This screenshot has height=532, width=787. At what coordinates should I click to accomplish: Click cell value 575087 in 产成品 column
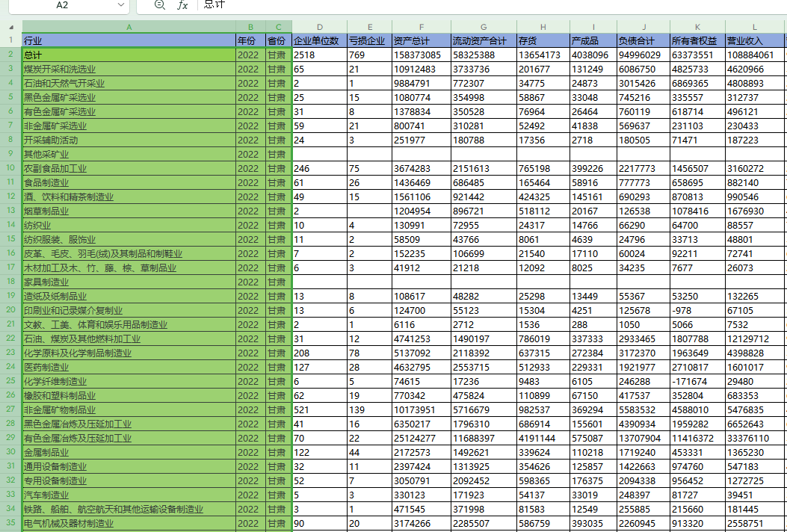click(593, 438)
